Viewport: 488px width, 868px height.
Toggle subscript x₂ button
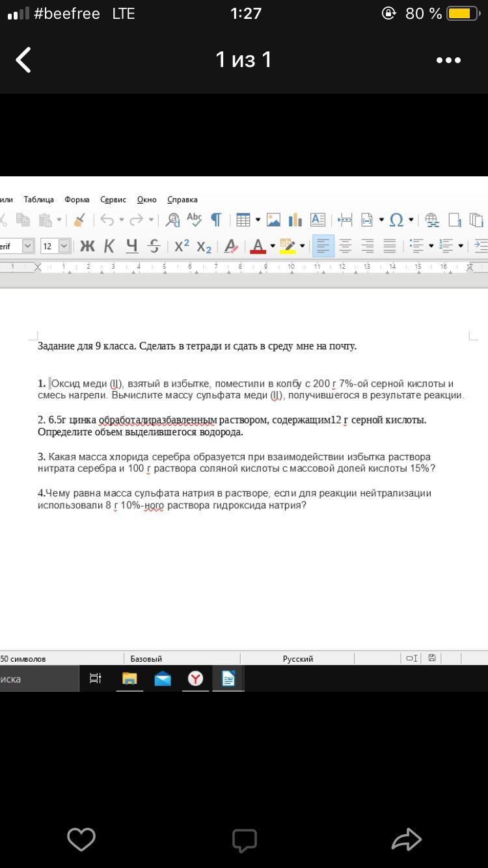(x=204, y=247)
